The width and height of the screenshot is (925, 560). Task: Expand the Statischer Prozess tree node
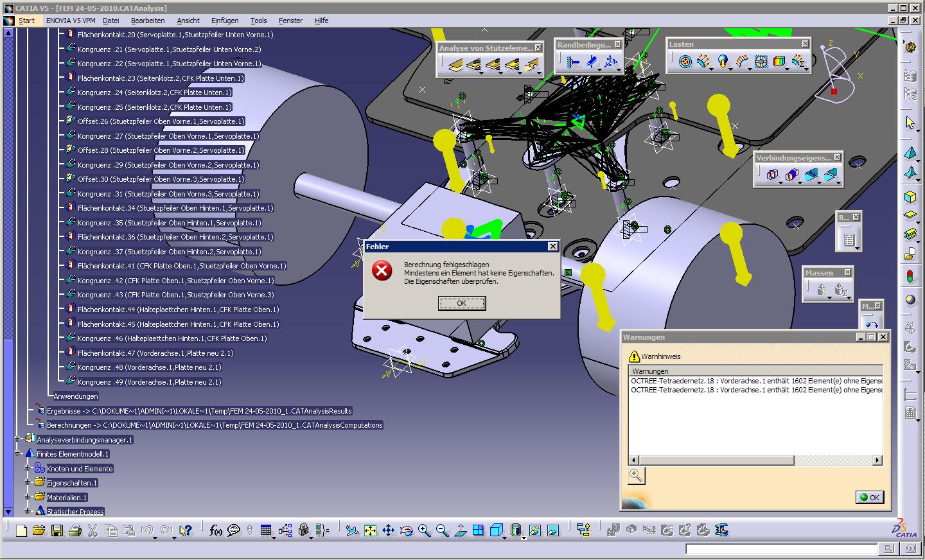click(28, 511)
